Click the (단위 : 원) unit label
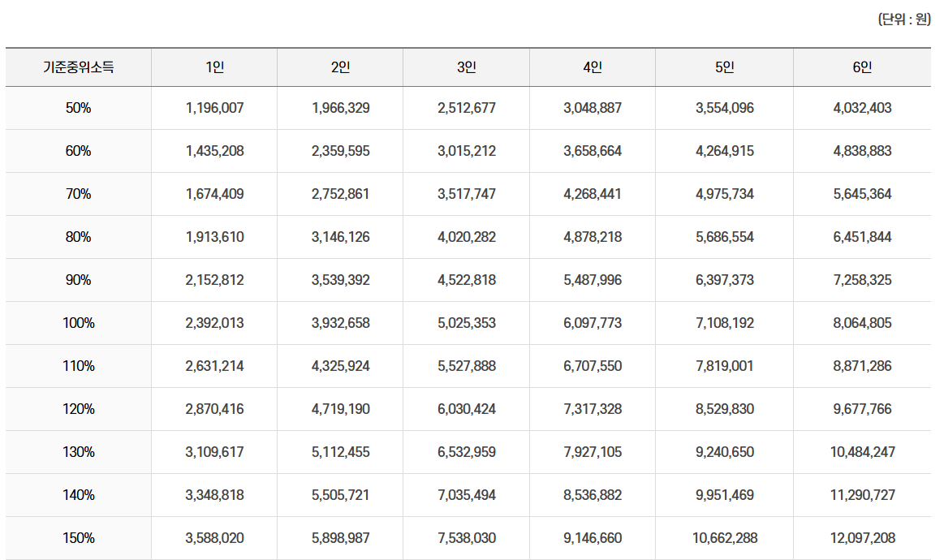 tap(904, 19)
